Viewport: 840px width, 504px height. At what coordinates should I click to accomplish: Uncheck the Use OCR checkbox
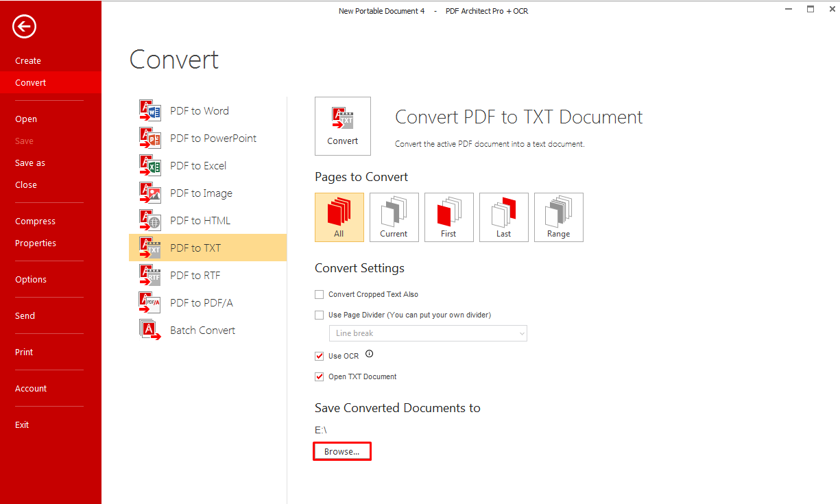(x=319, y=356)
